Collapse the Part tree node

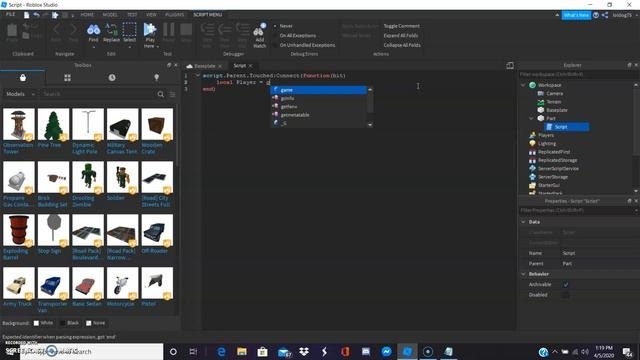531,118
